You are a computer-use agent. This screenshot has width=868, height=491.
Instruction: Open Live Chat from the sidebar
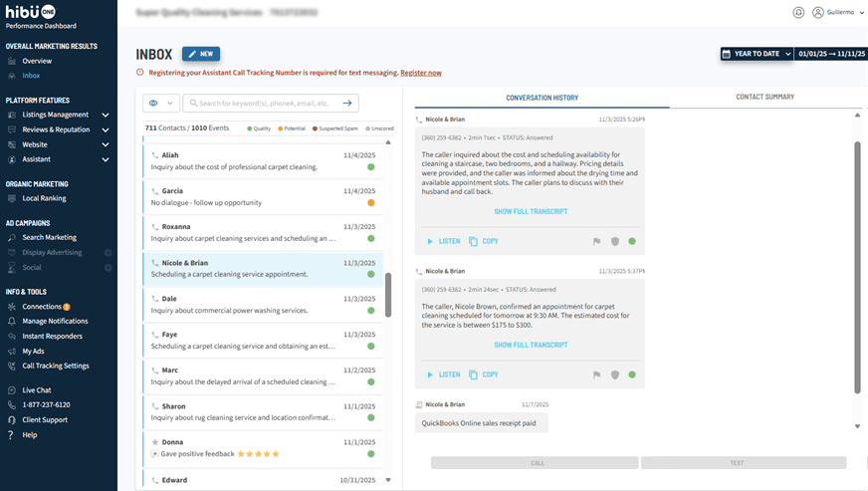pyautogui.click(x=37, y=390)
